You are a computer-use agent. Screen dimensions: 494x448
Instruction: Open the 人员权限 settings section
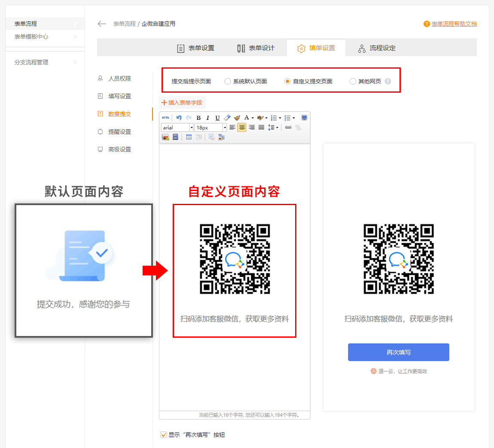point(114,79)
